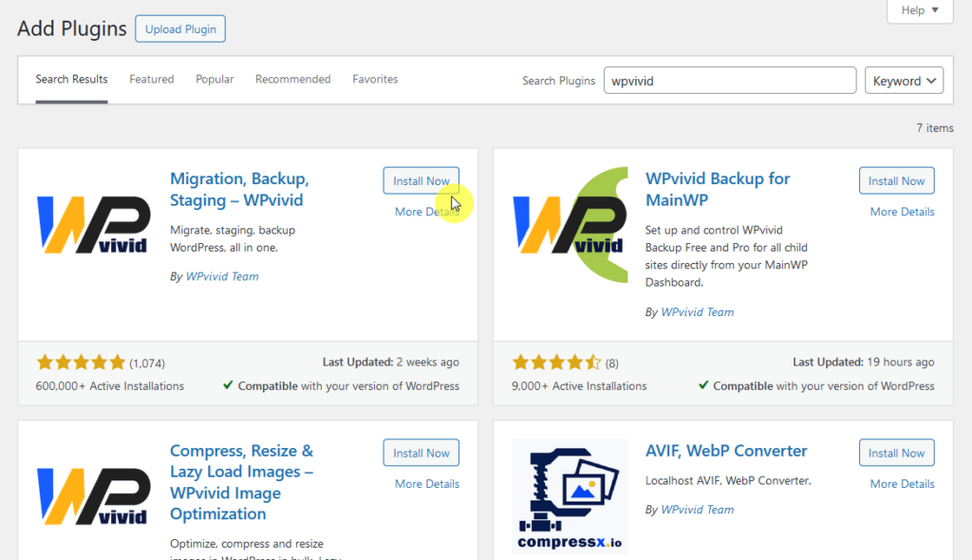This screenshot has height=560, width=972.
Task: Open More Details for AVIF, WebP Converter
Action: [902, 484]
